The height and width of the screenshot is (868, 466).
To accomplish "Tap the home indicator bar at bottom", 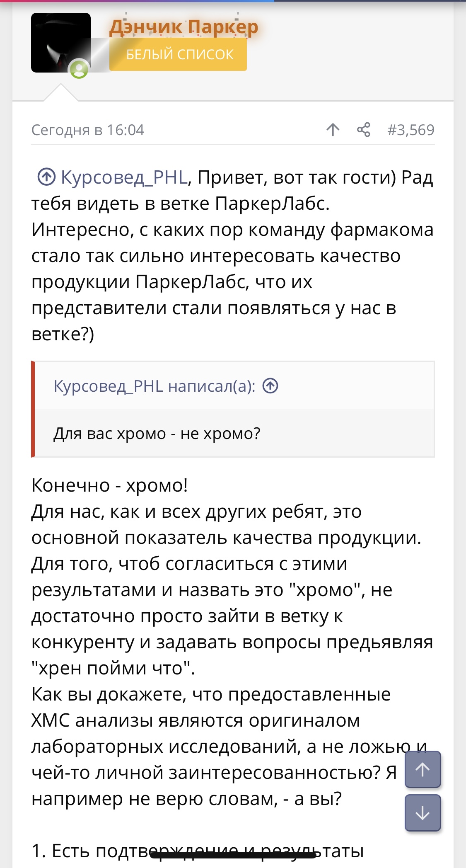I will click(x=233, y=855).
